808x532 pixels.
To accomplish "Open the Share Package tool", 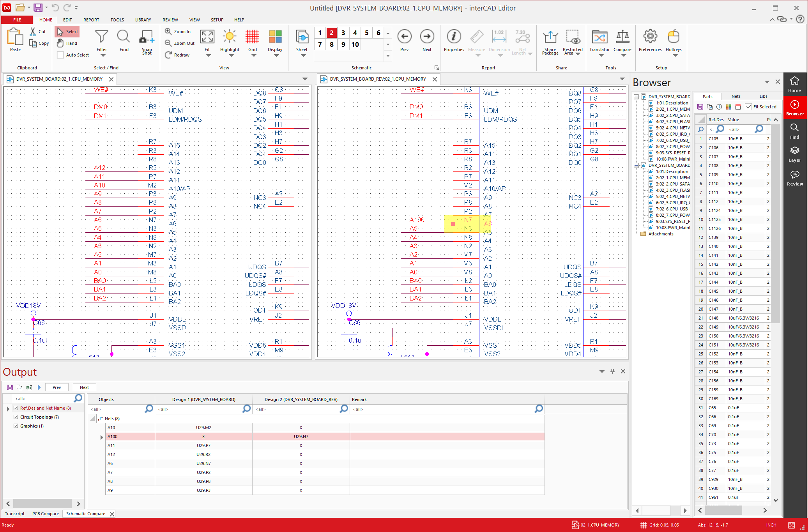I will point(550,38).
